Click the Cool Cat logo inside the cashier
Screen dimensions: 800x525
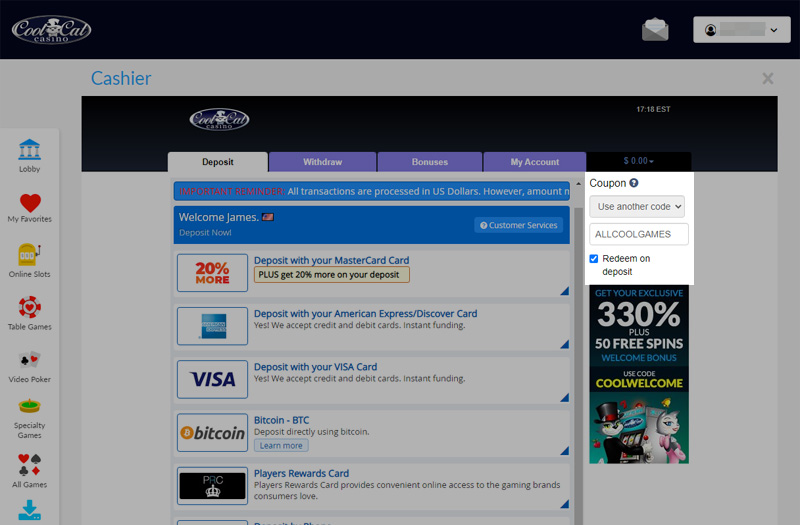pyautogui.click(x=219, y=119)
